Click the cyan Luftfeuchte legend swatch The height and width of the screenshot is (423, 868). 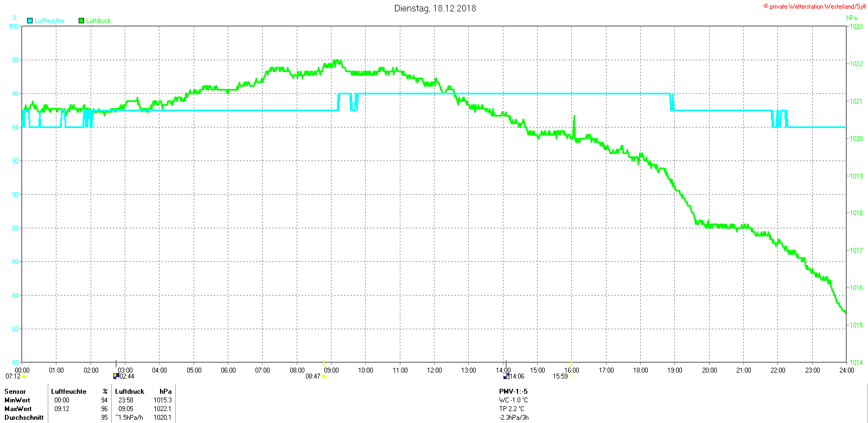point(30,21)
